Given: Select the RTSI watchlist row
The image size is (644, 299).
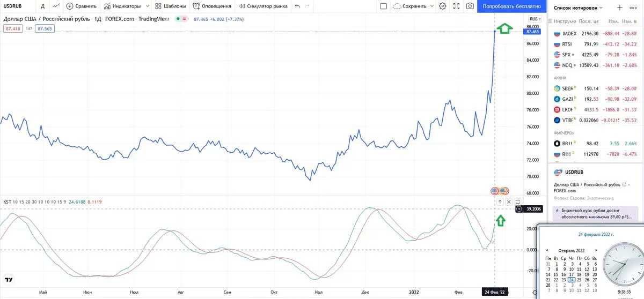Looking at the screenshot, I should (596, 44).
